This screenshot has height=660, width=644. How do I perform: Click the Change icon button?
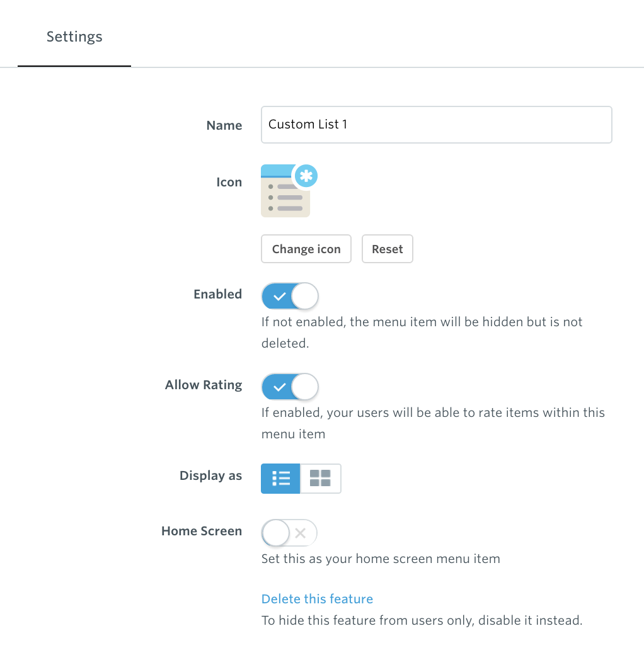306,249
